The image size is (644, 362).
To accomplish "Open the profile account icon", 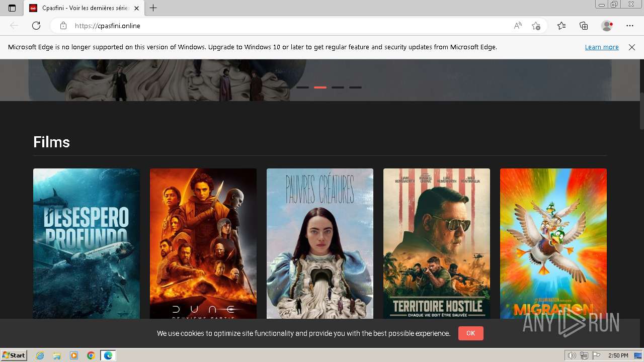I will 607,26.
